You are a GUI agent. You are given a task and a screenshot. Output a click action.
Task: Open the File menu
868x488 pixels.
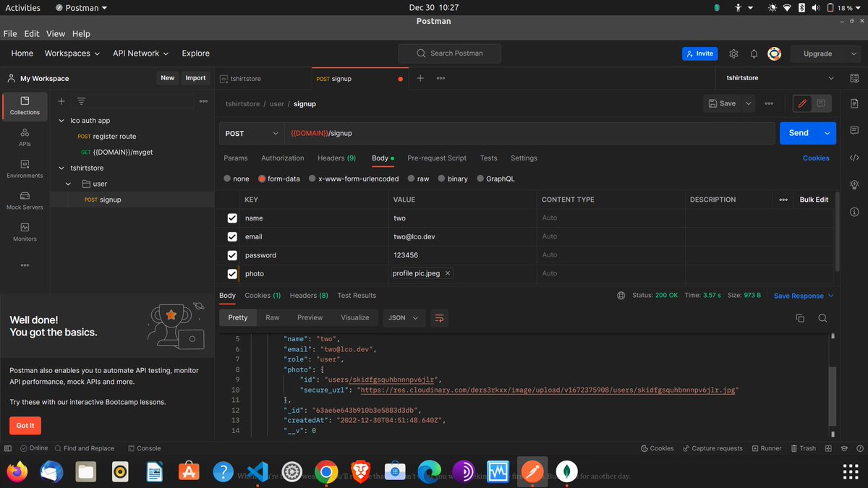point(10,33)
